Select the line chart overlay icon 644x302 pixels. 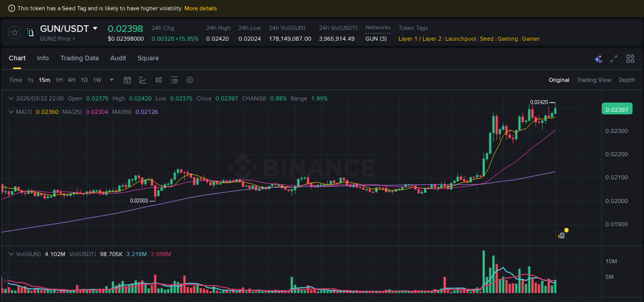tap(143, 80)
